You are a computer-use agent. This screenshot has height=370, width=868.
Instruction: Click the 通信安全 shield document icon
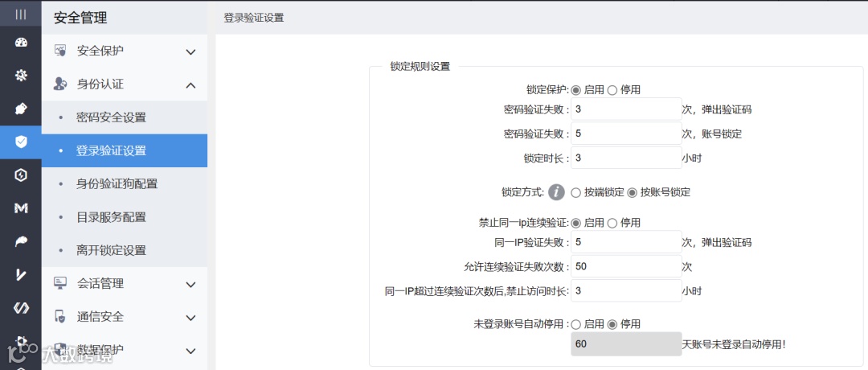point(59,317)
